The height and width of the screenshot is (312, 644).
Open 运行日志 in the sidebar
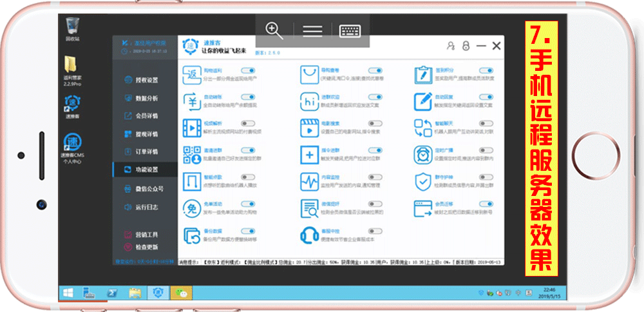pyautogui.click(x=145, y=207)
